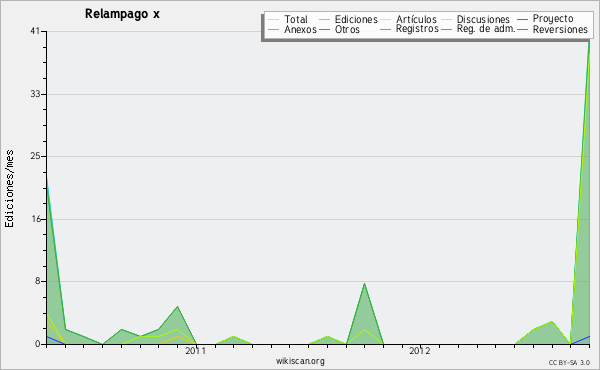Click the wikiscan.org caption
The image size is (600, 370).
point(300,361)
